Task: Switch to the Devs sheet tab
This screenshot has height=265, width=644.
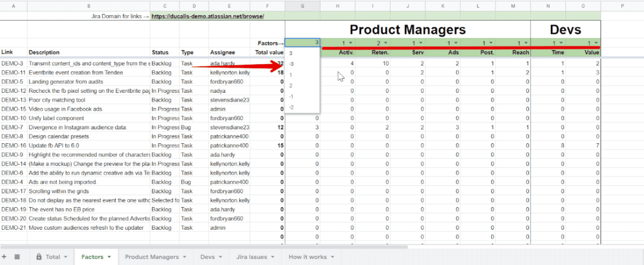Action: [x=207, y=257]
